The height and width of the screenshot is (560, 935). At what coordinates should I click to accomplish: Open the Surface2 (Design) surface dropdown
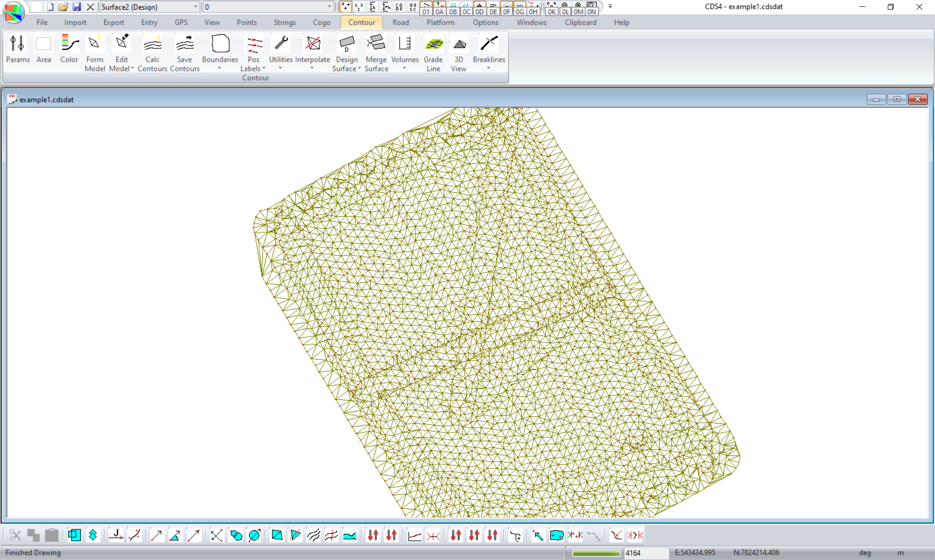(195, 7)
